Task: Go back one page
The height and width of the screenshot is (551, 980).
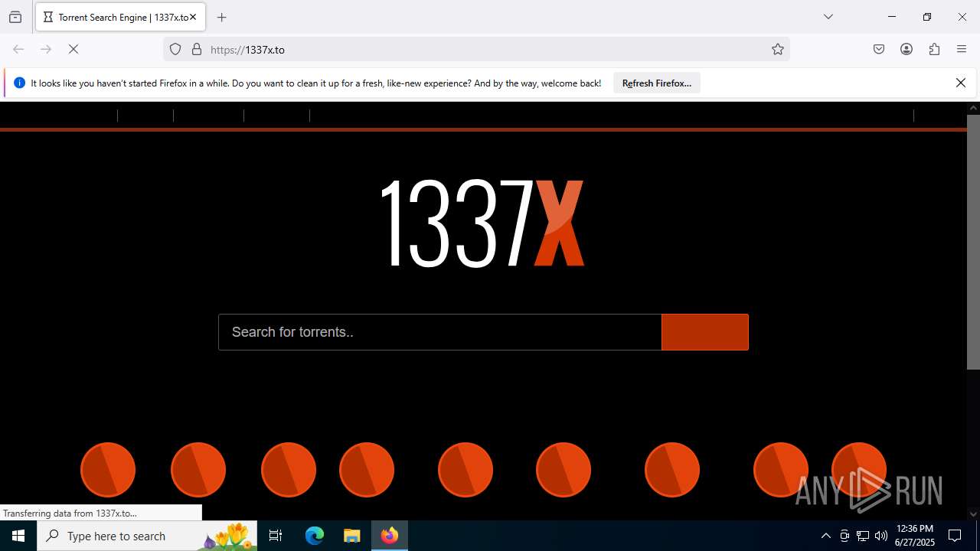Action: coord(18,49)
